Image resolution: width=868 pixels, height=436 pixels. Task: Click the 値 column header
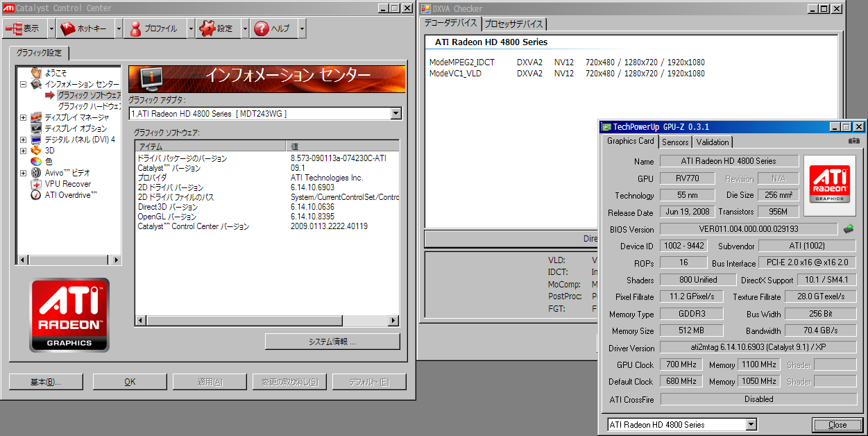click(x=343, y=146)
